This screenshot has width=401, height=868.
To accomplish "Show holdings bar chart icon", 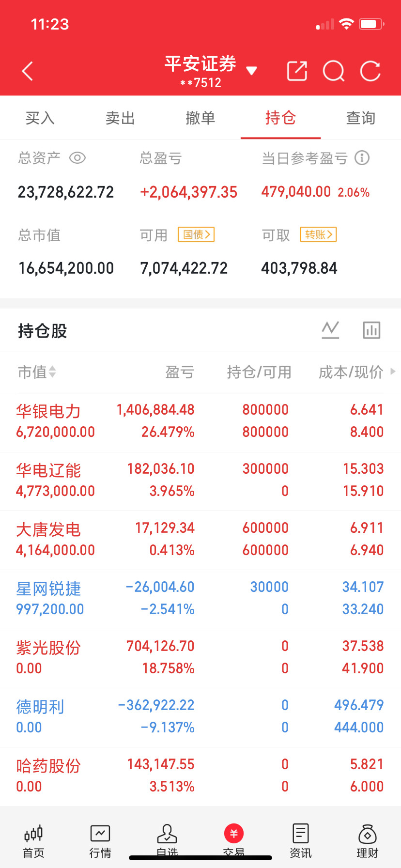I will click(x=371, y=330).
